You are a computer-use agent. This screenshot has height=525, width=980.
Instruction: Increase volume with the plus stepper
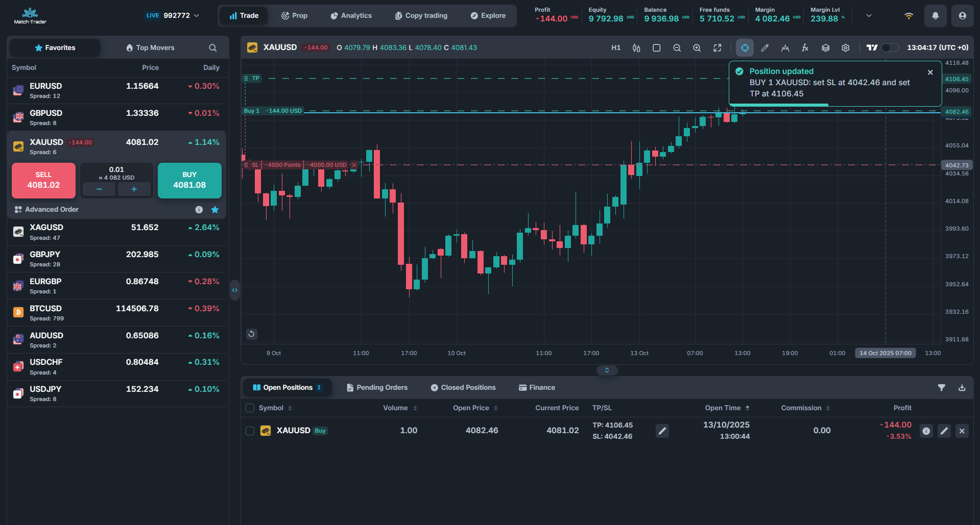click(134, 189)
